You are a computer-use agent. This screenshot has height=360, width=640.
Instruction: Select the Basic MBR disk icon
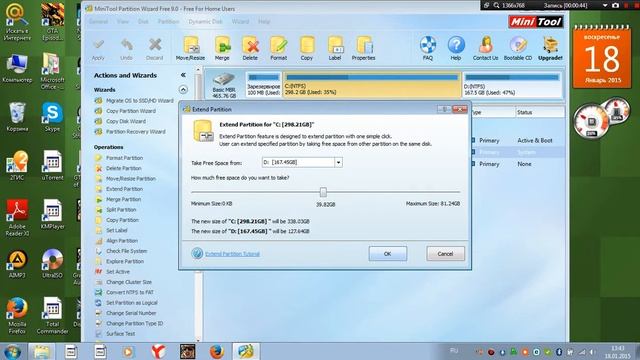point(224,85)
